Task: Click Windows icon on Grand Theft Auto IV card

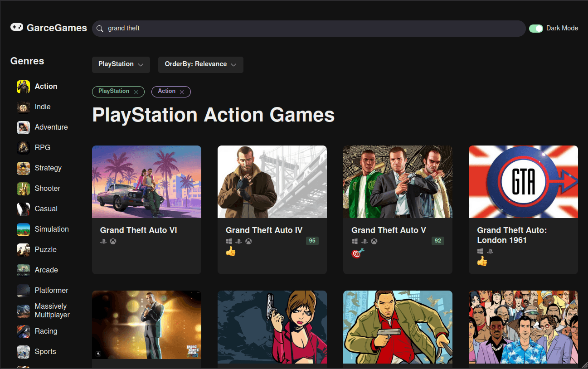Action: [229, 242]
